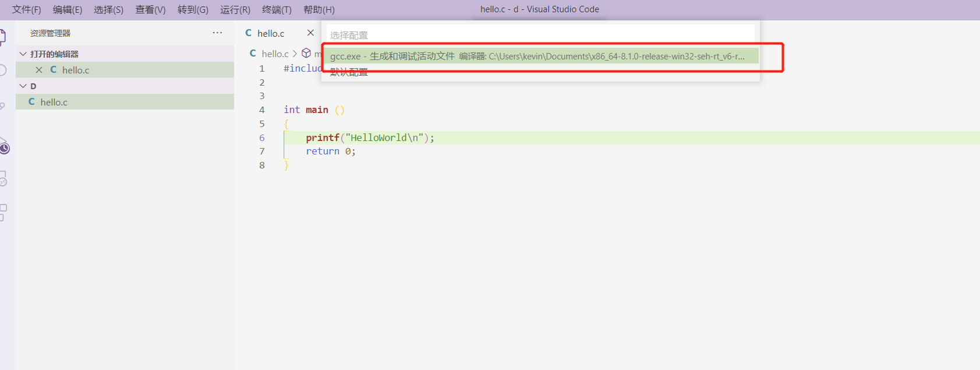
Task: Close the hello.c editor tab
Action: tap(310, 33)
